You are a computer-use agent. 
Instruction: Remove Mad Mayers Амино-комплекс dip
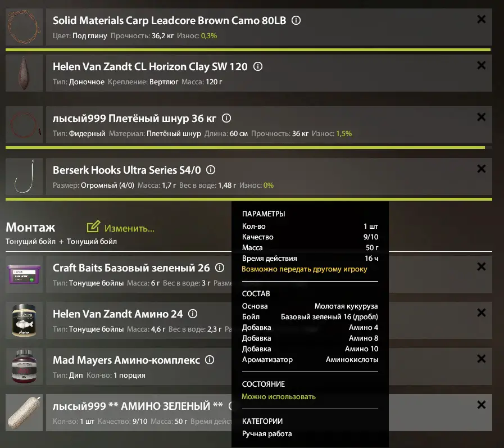point(481,359)
